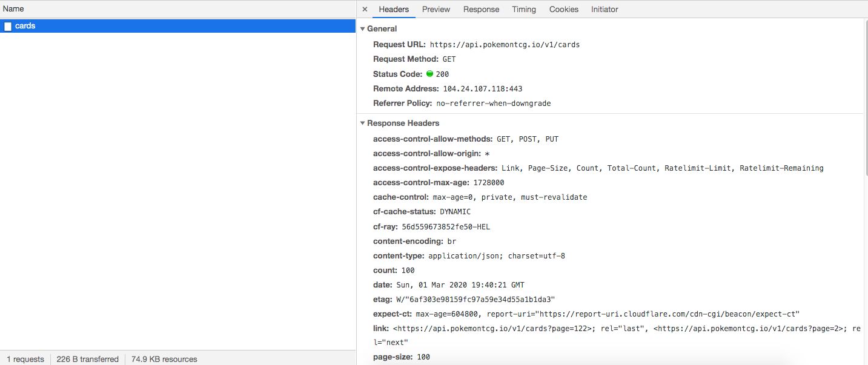Image resolution: width=868 pixels, height=365 pixels.
Task: Collapse the General section triangle
Action: [362, 28]
